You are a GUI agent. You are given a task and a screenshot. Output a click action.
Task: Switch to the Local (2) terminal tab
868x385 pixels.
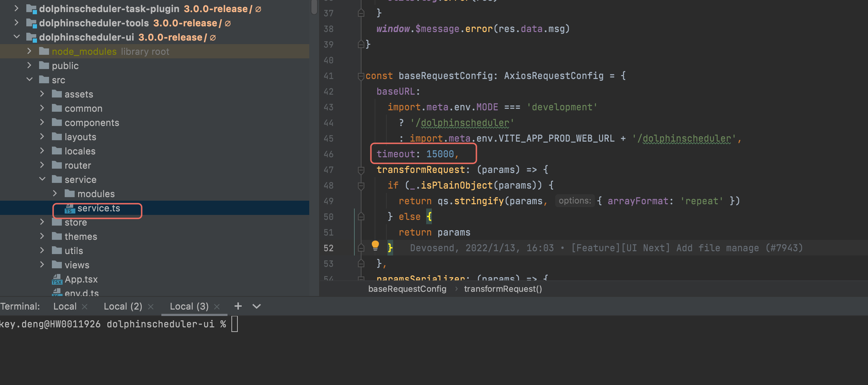pos(122,306)
